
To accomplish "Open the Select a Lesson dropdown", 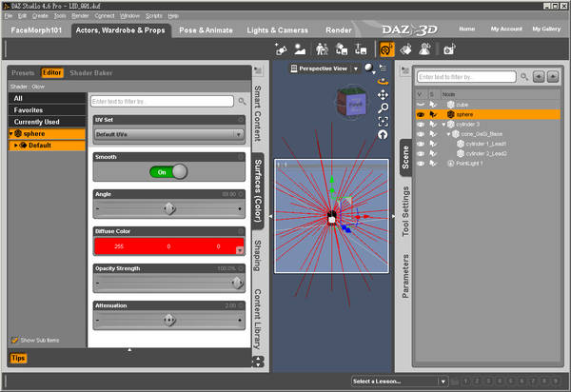I will [x=400, y=382].
